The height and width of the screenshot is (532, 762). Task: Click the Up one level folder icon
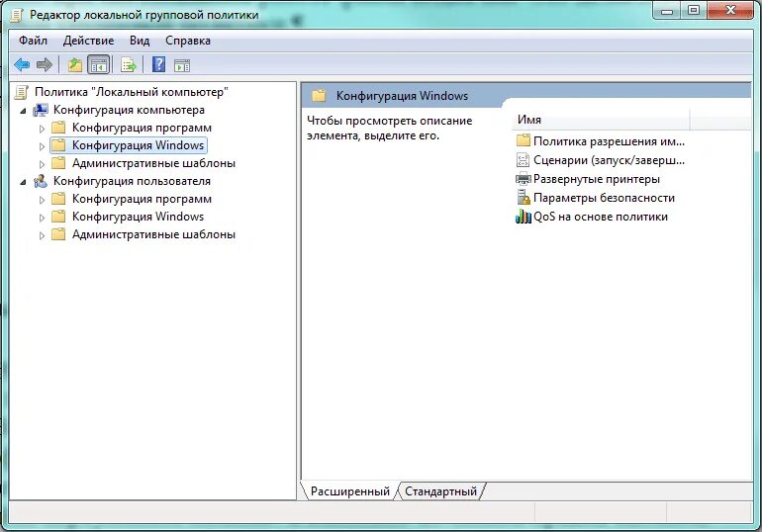[75, 64]
